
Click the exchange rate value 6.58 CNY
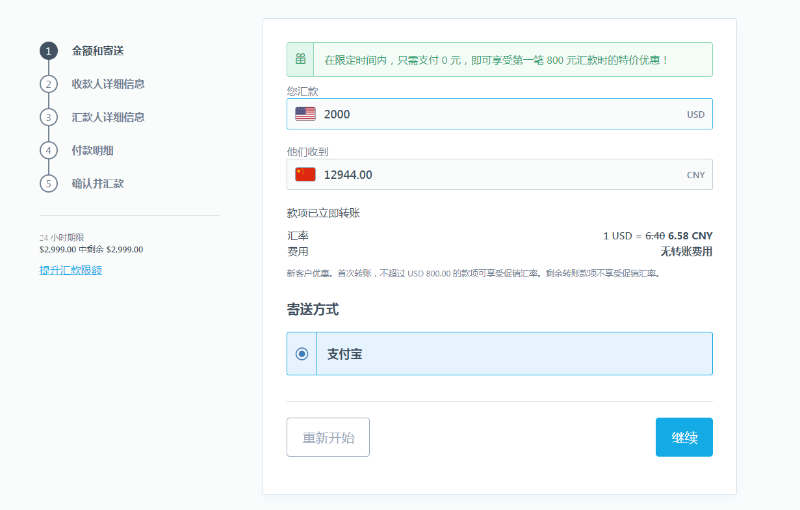click(x=690, y=236)
